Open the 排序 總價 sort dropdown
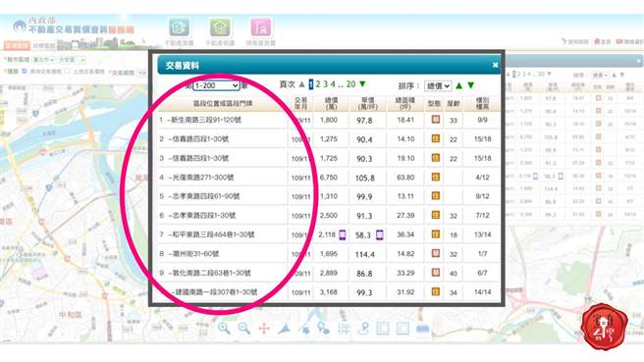 click(x=438, y=85)
